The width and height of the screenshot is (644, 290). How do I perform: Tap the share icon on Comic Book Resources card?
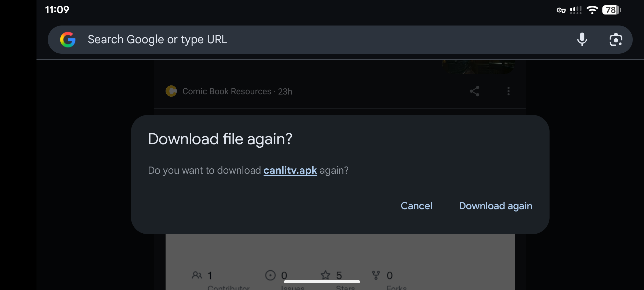tap(474, 91)
